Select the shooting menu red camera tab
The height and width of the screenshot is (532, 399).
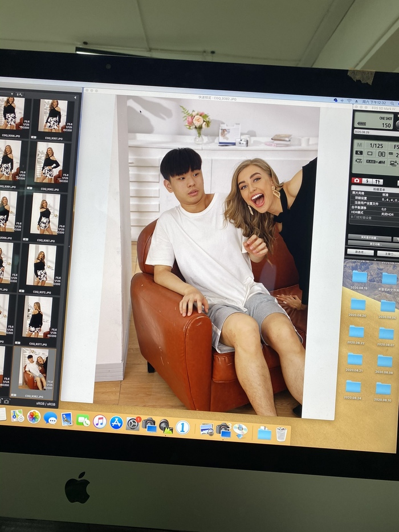click(356, 181)
